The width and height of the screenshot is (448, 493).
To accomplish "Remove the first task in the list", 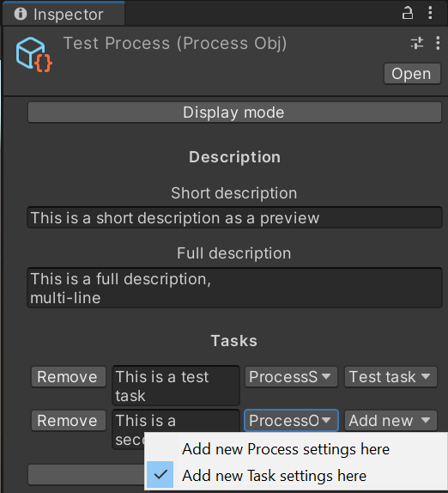I will (68, 377).
